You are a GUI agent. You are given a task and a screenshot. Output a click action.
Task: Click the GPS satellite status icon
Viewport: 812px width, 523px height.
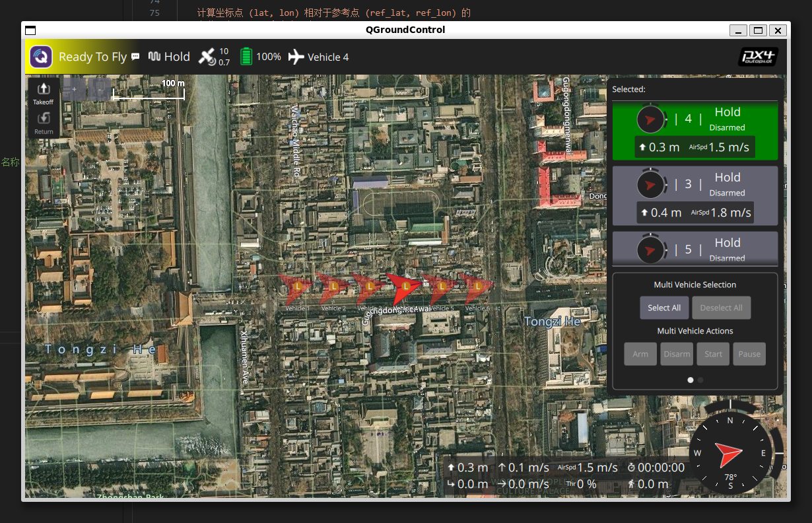pos(207,57)
